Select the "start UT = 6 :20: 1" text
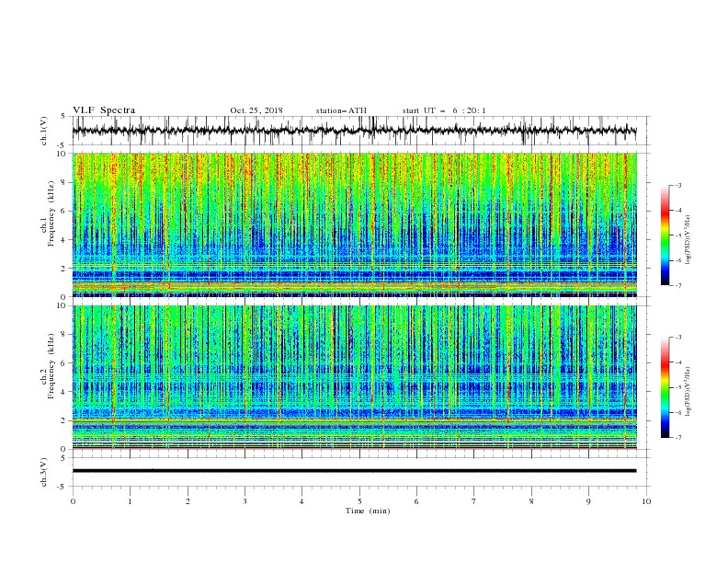This screenshot has width=728, height=563. pyautogui.click(x=444, y=110)
